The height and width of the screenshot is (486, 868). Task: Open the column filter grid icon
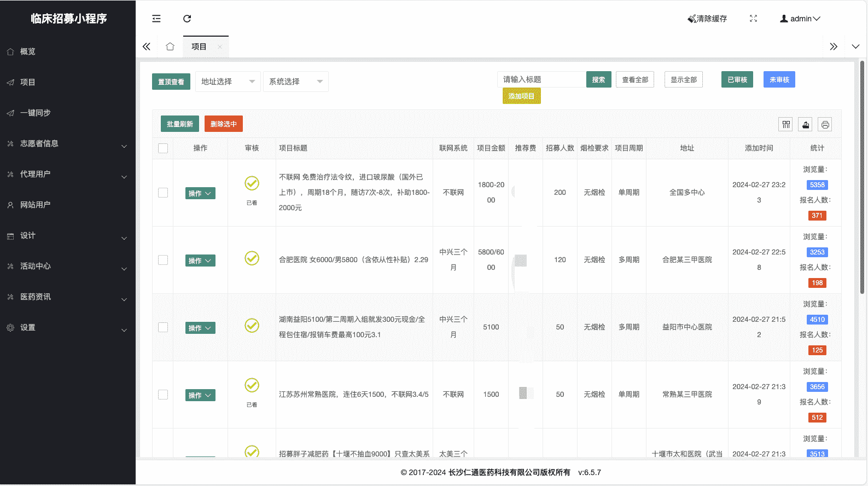point(785,125)
